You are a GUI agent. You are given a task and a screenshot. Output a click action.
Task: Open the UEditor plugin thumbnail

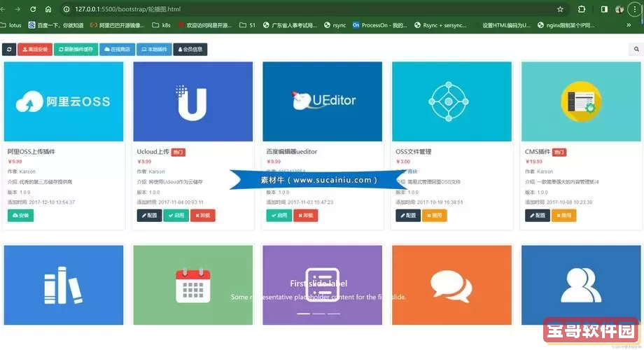coord(323,101)
